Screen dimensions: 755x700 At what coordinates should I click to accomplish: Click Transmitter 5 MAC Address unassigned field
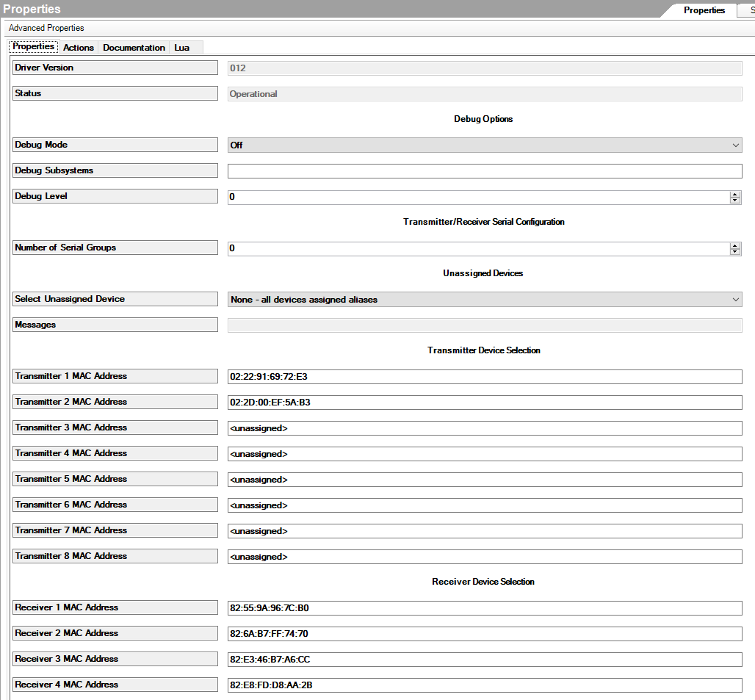click(485, 480)
